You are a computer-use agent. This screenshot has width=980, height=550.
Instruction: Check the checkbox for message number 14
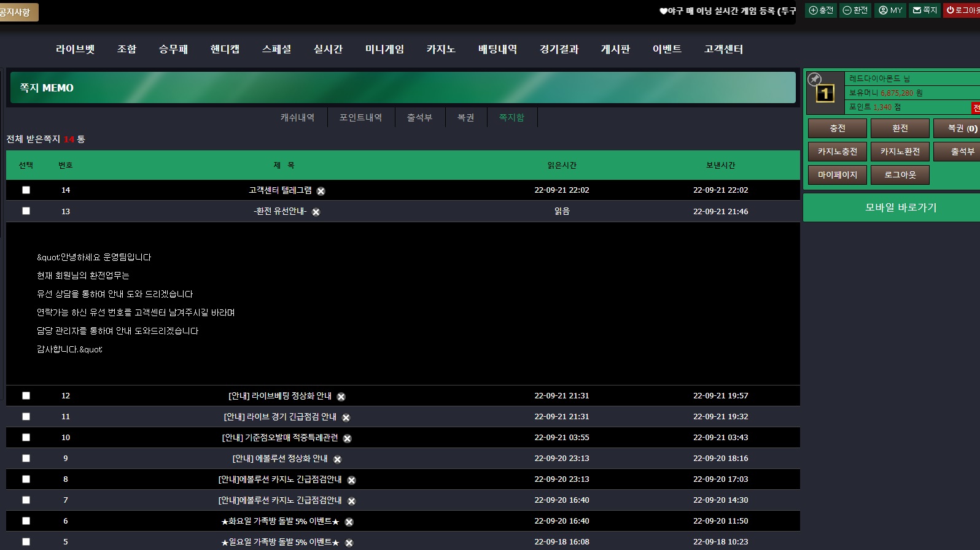[x=26, y=190]
